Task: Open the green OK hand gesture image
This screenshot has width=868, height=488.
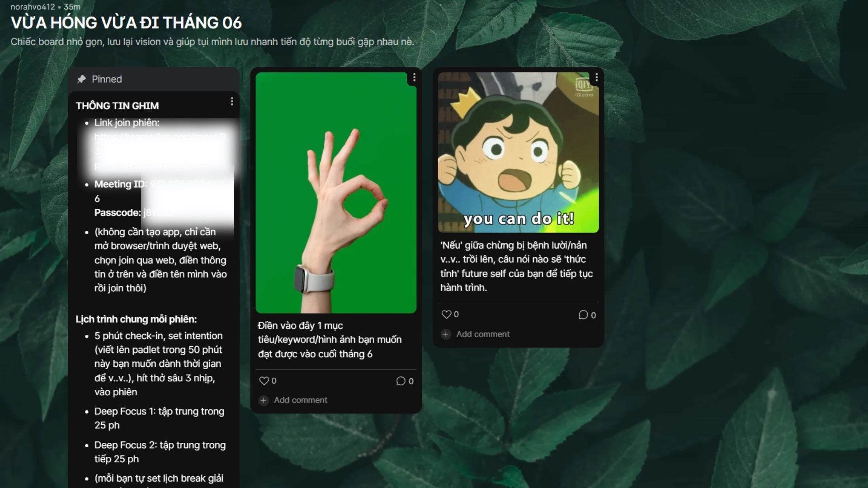Action: coord(336,193)
